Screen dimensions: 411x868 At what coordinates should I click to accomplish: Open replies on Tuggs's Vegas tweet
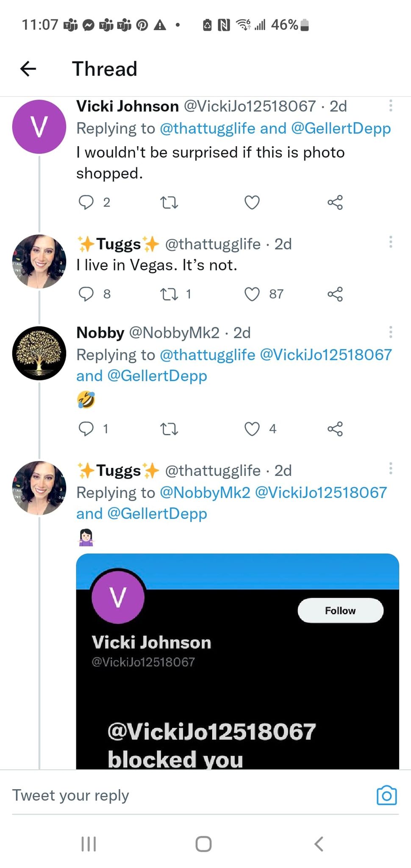pyautogui.click(x=86, y=294)
